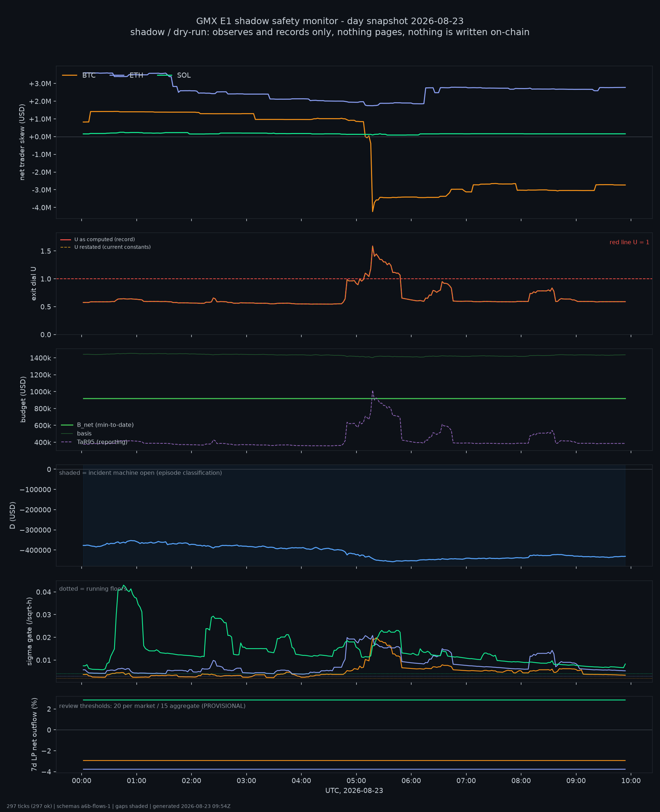
Task: Click the −400000 tick label
Action: (36, 550)
